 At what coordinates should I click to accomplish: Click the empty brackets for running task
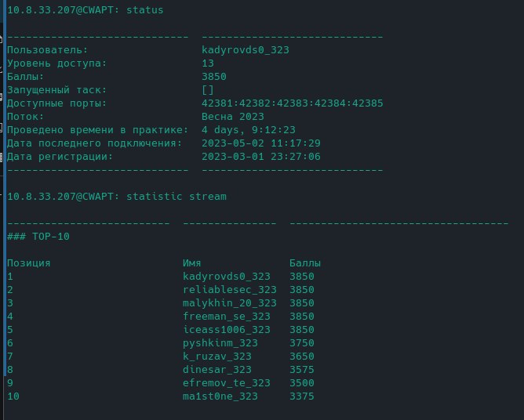[x=208, y=90]
